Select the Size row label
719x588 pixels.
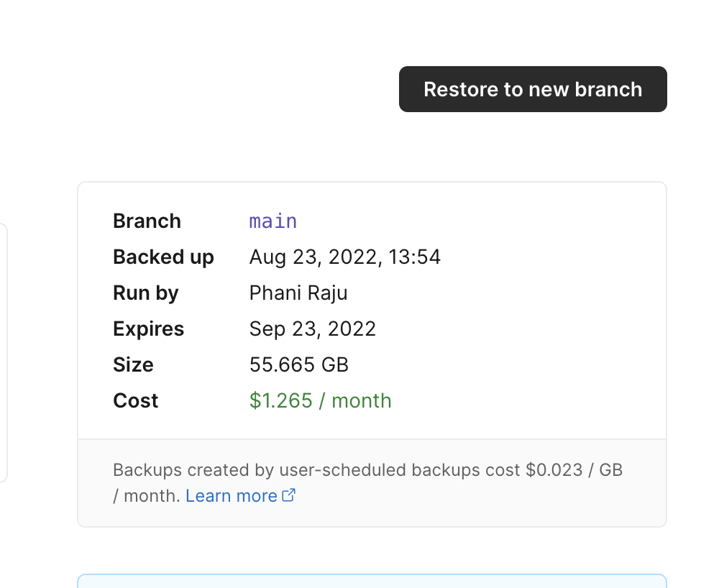point(133,364)
